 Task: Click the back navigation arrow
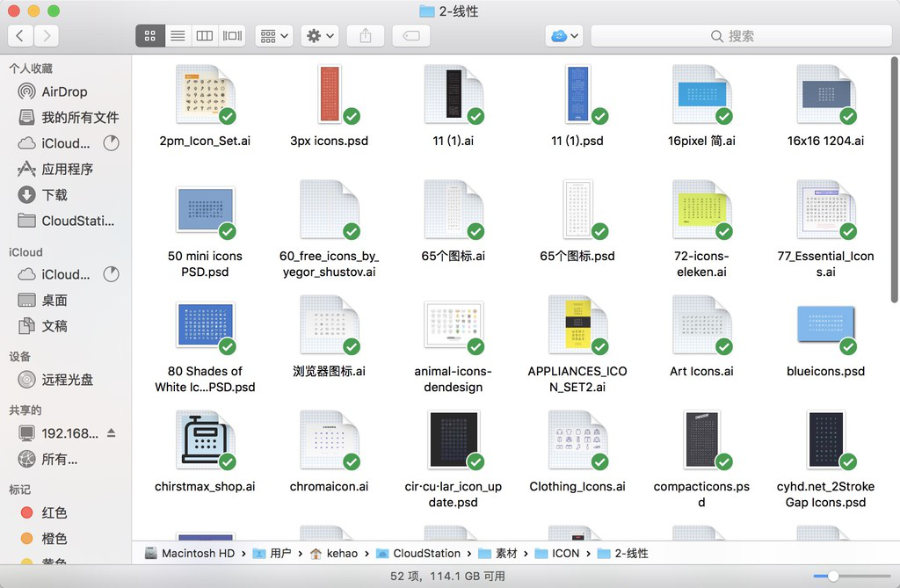click(x=19, y=35)
